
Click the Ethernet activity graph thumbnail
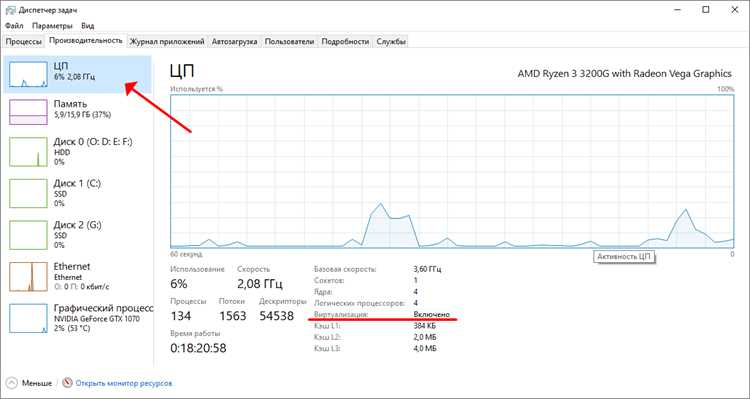tap(28, 277)
